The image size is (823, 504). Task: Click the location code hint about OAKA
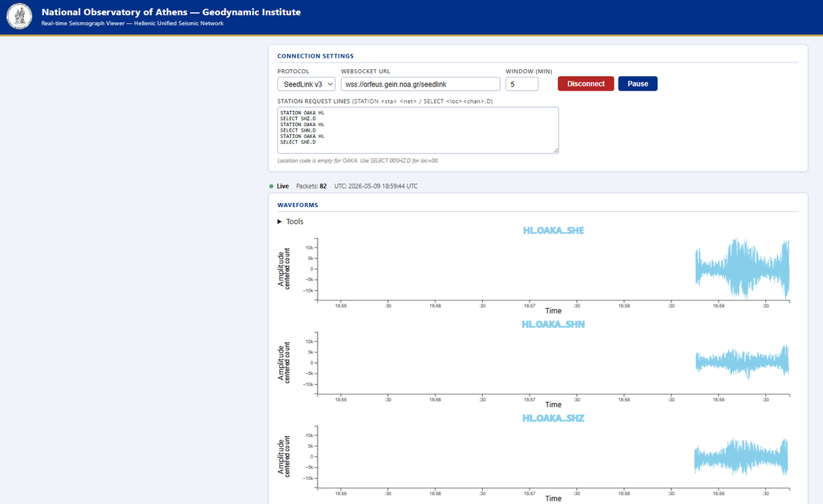click(x=358, y=160)
